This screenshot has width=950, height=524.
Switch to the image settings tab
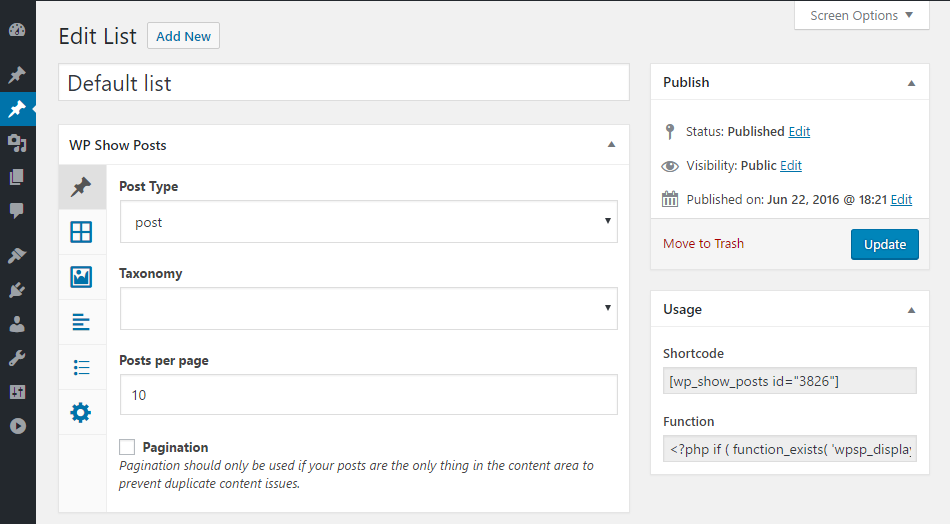point(81,277)
